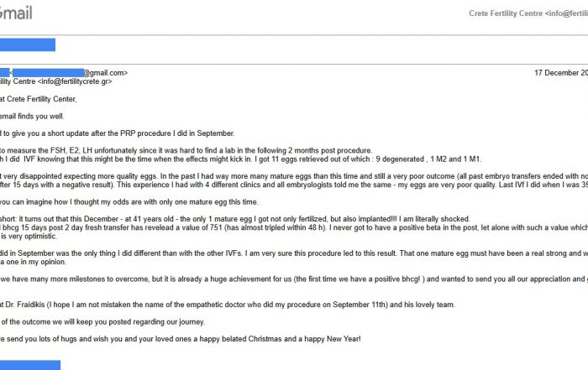Click the PRP procedure update sentence
The image size is (588, 370).
pyautogui.click(x=118, y=134)
